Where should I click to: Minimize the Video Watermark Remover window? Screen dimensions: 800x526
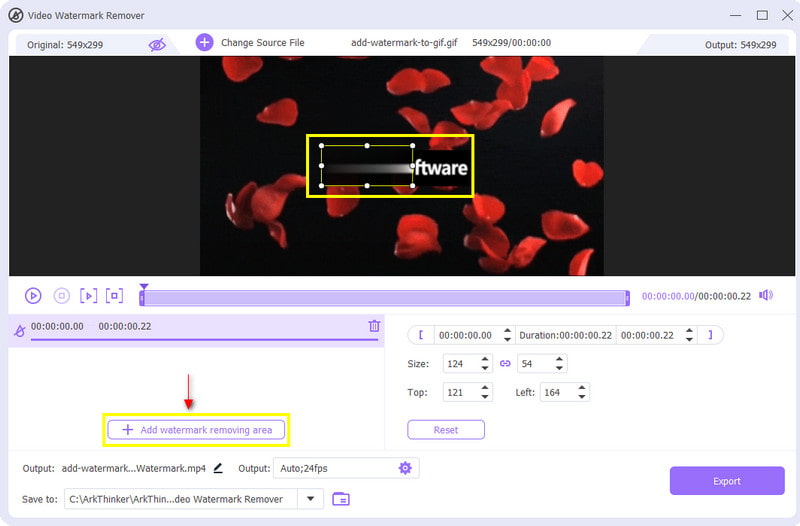(735, 16)
